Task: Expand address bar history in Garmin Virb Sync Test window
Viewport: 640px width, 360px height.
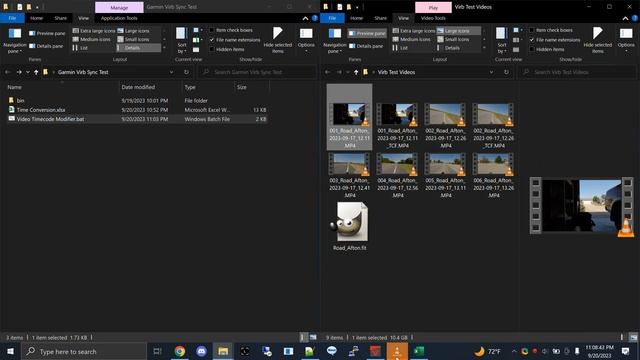Action: coord(171,72)
